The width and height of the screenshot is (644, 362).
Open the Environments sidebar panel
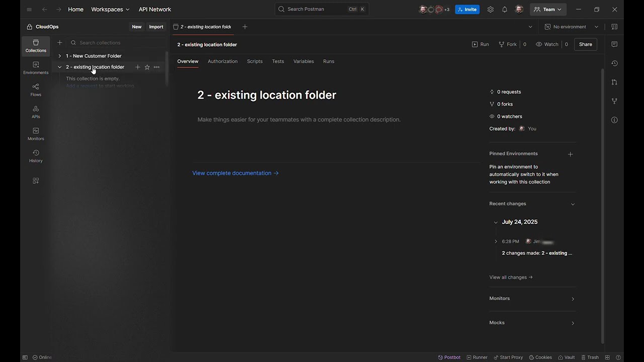(x=36, y=68)
